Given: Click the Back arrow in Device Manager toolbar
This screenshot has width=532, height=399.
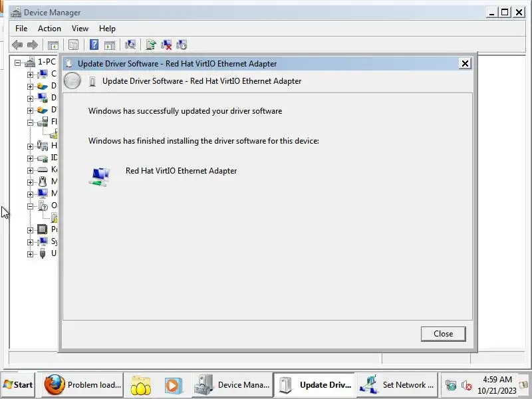Looking at the screenshot, I should click(17, 45).
